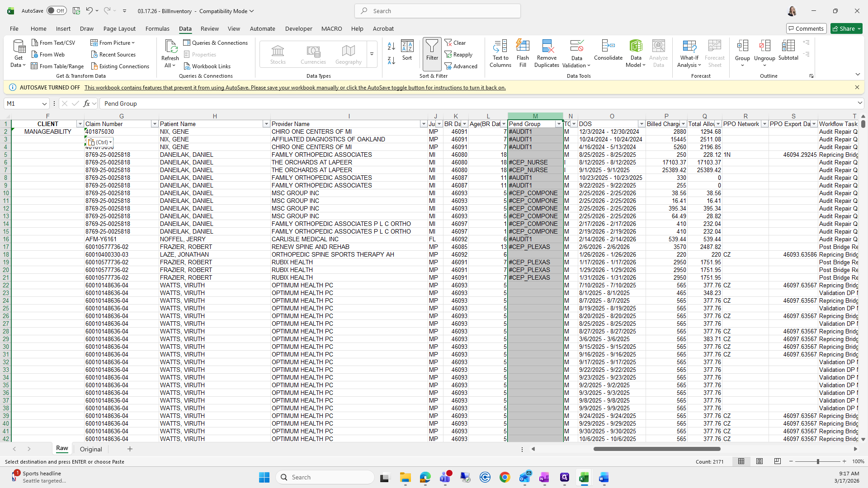Click the zoom slider handle
868x488 pixels.
[x=817, y=461]
